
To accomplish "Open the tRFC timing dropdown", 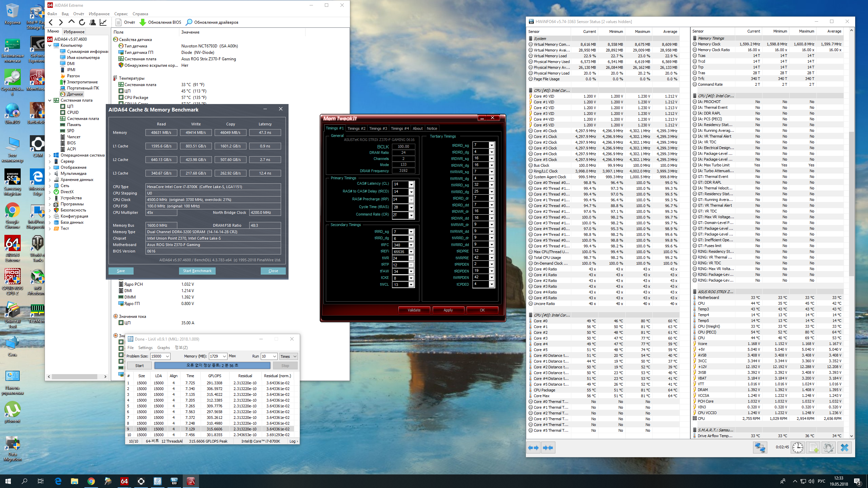I will [411, 245].
